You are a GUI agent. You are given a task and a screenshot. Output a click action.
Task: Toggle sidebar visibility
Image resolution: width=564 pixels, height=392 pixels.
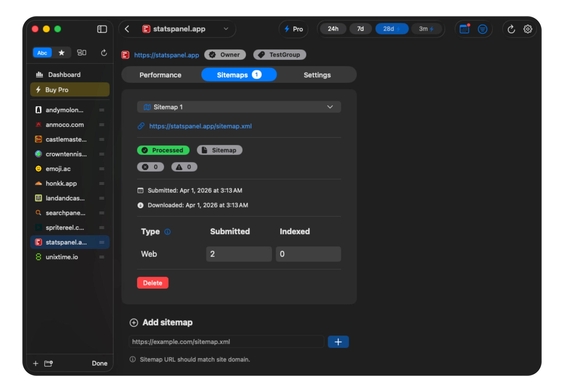(x=102, y=29)
